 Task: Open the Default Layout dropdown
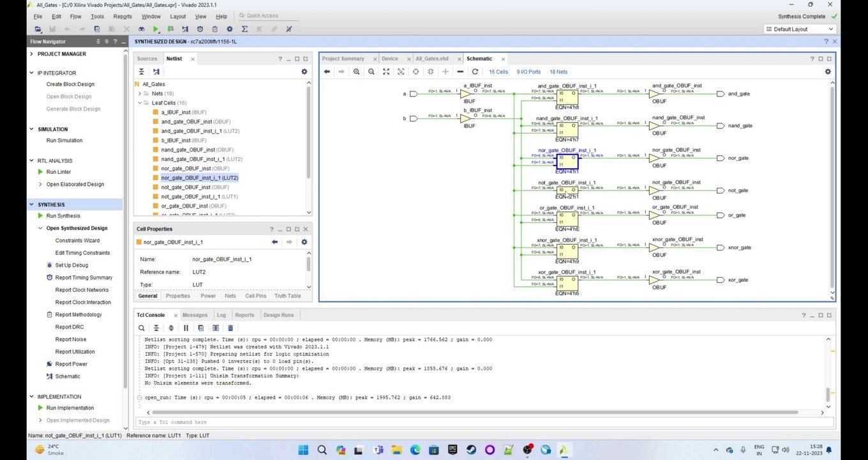point(799,29)
